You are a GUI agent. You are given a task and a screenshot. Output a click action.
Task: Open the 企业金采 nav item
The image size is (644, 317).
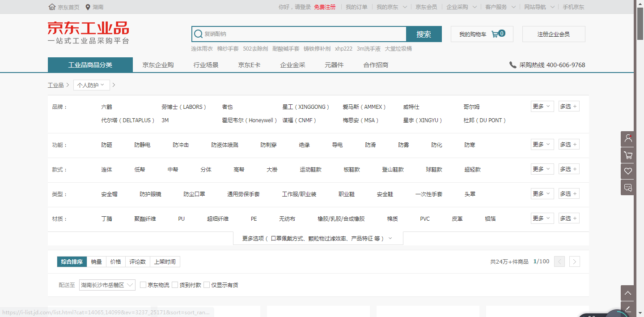tap(292, 65)
